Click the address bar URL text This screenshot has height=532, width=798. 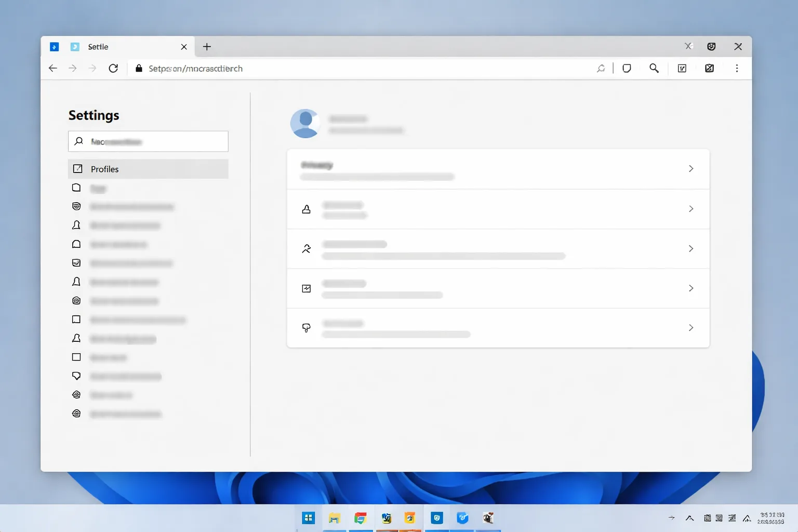point(195,69)
